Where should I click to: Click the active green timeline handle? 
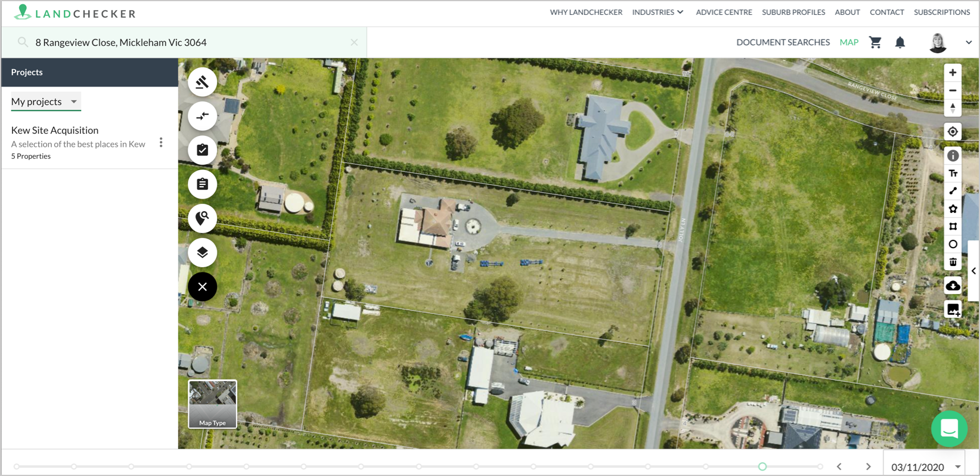coord(762,466)
